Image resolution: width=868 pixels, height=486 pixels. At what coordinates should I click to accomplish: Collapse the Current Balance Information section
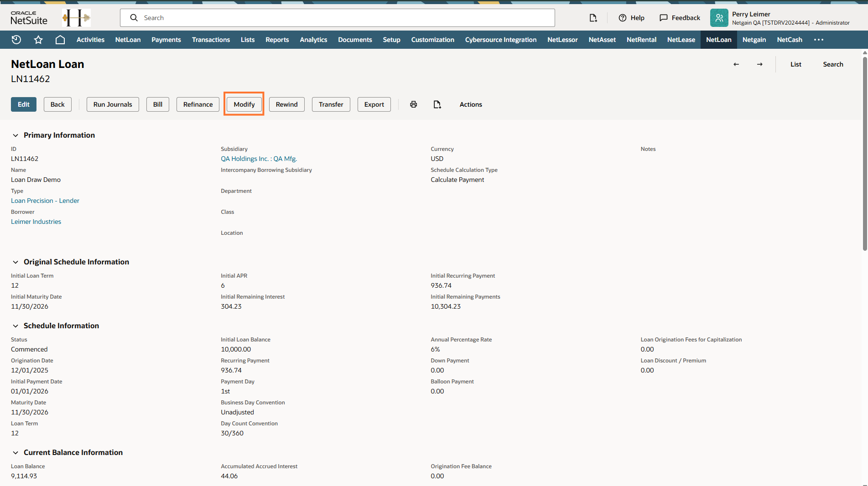(x=16, y=453)
